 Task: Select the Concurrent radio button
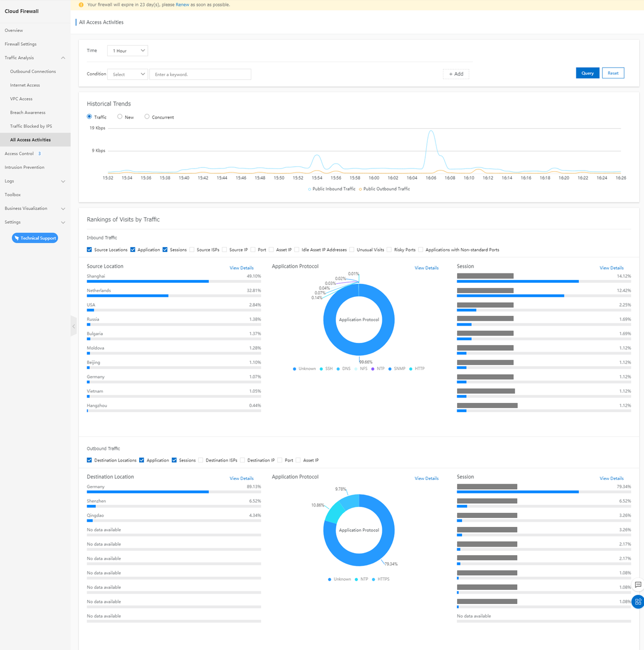pos(147,116)
